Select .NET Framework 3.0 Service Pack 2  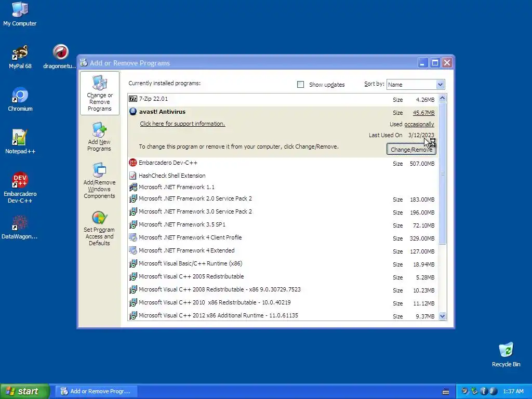[x=283, y=212]
